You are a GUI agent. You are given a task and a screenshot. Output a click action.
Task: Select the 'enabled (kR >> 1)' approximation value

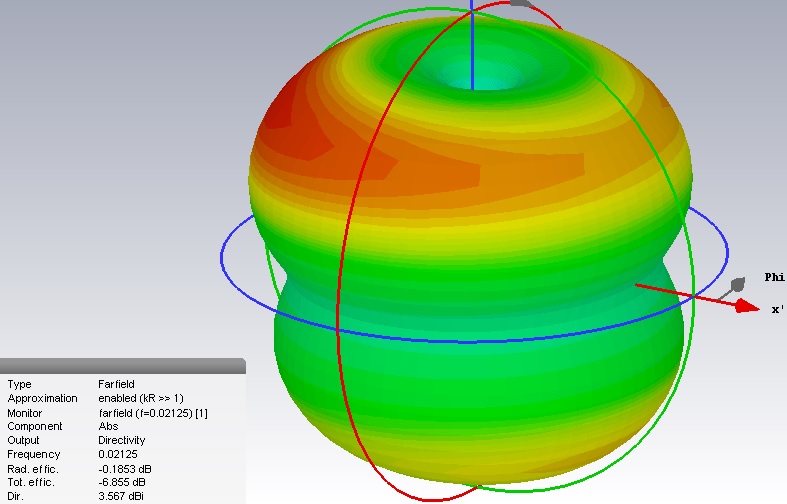141,398
